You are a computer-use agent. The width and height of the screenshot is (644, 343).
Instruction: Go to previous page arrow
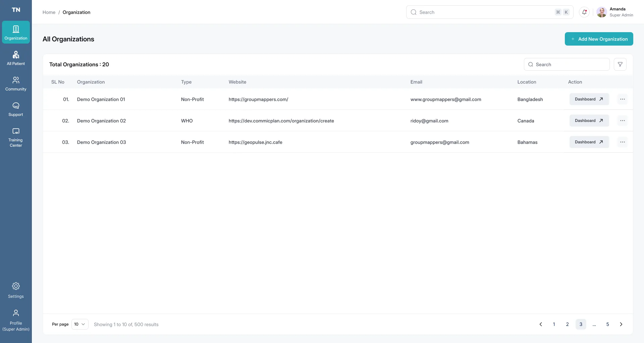tap(541, 324)
